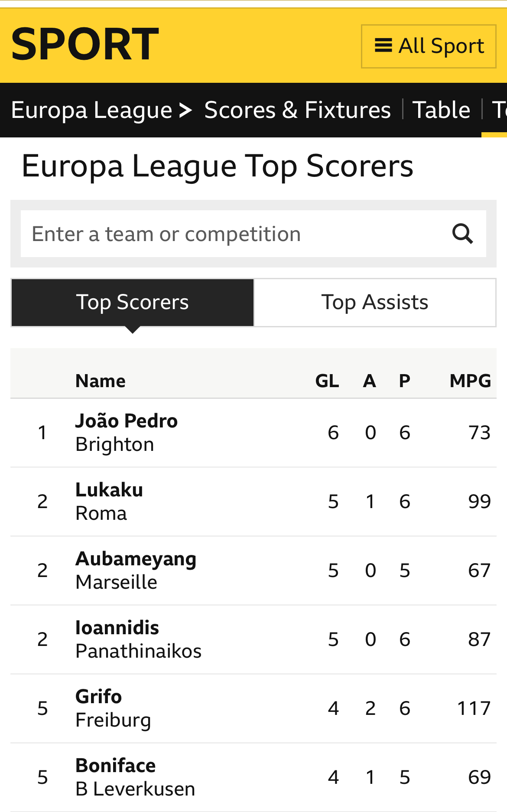The height and width of the screenshot is (812, 507).
Task: Click Aubameyang's name
Action: click(x=136, y=559)
